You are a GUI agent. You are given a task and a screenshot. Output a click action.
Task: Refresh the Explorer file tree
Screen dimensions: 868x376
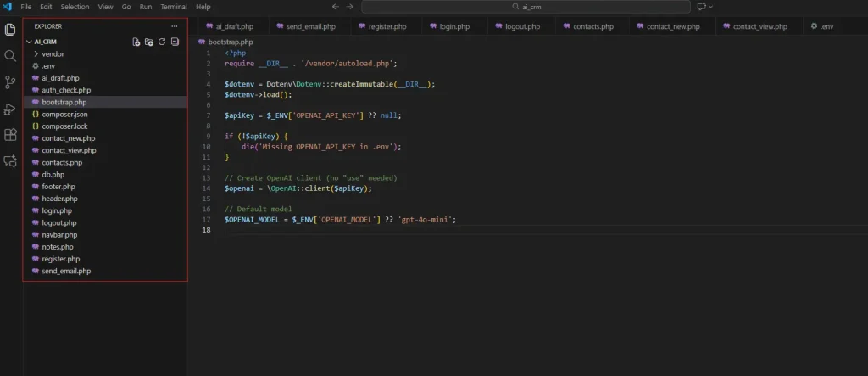(x=161, y=42)
